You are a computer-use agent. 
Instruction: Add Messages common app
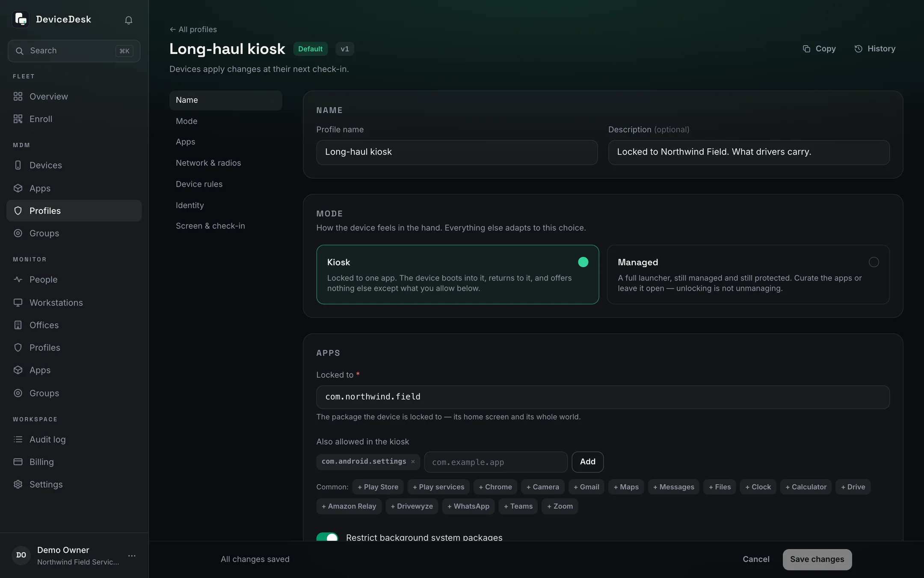pos(674,487)
